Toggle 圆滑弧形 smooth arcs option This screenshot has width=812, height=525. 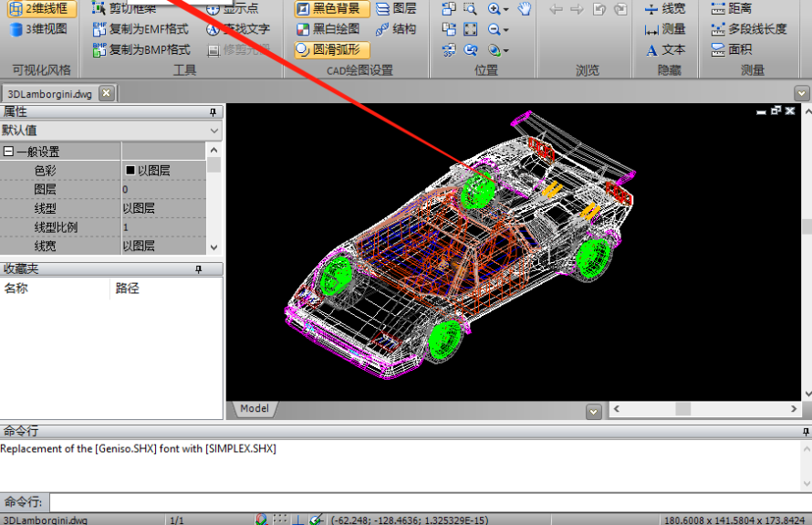point(332,49)
